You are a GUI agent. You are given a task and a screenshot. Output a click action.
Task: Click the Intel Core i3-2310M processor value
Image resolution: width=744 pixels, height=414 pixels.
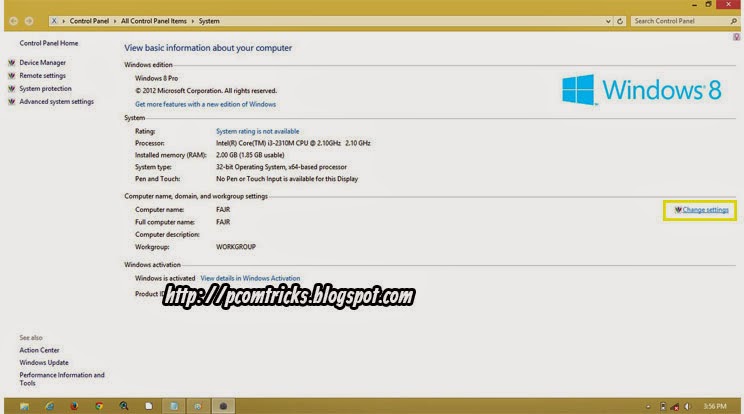click(293, 143)
